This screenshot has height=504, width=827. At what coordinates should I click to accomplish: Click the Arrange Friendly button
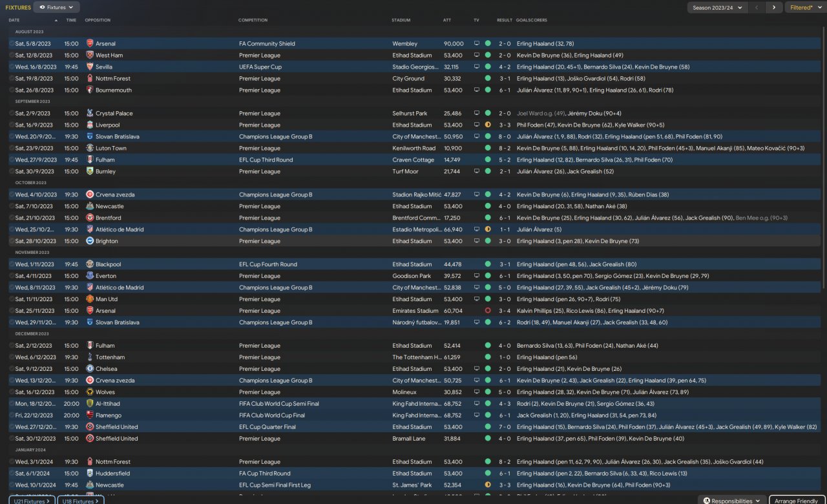[x=797, y=501]
